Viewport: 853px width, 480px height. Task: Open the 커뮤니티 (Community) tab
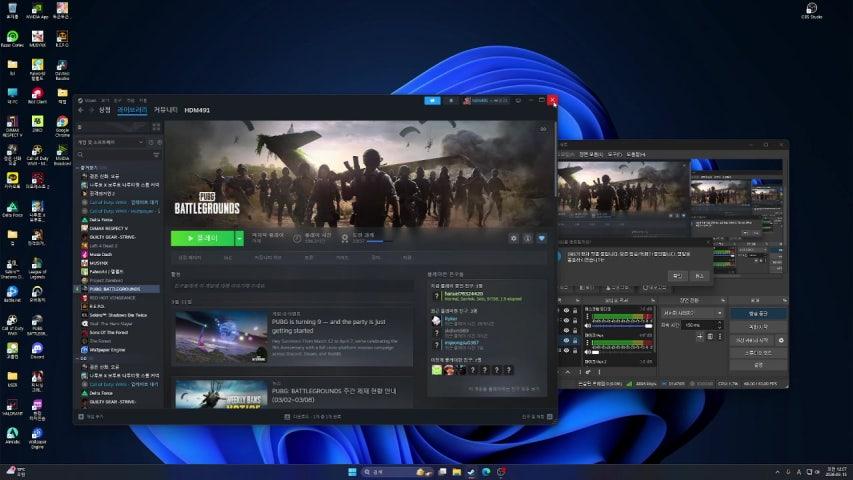point(166,109)
